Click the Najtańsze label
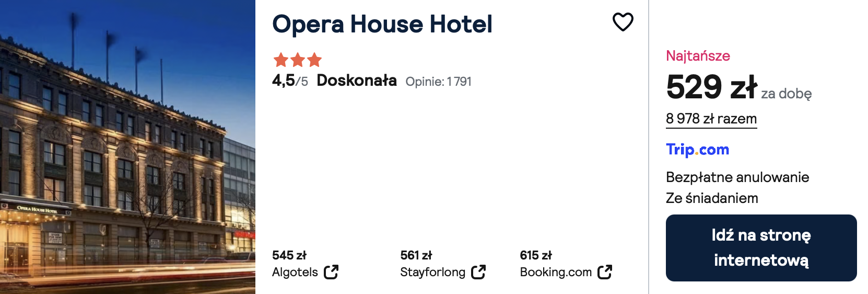This screenshot has height=294, width=868. tap(698, 56)
